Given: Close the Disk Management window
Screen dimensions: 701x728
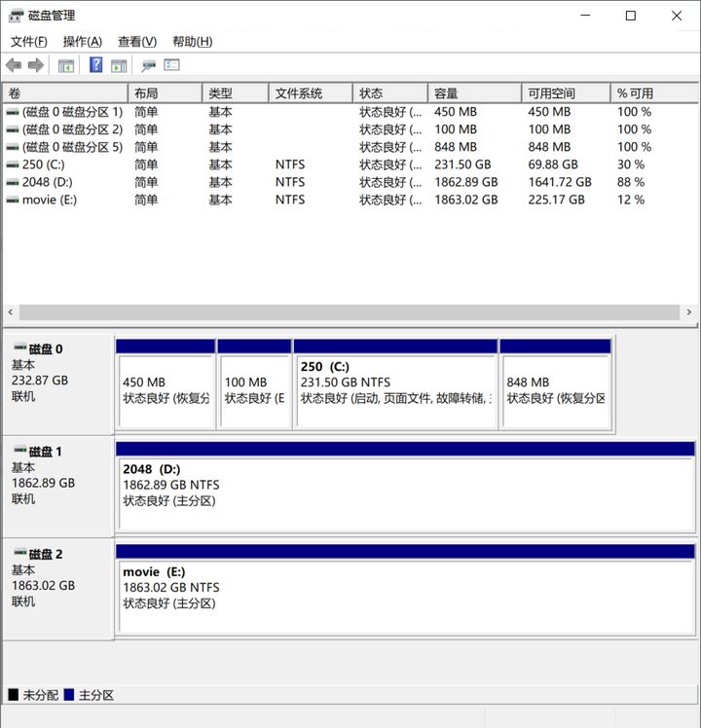Looking at the screenshot, I should [x=677, y=16].
